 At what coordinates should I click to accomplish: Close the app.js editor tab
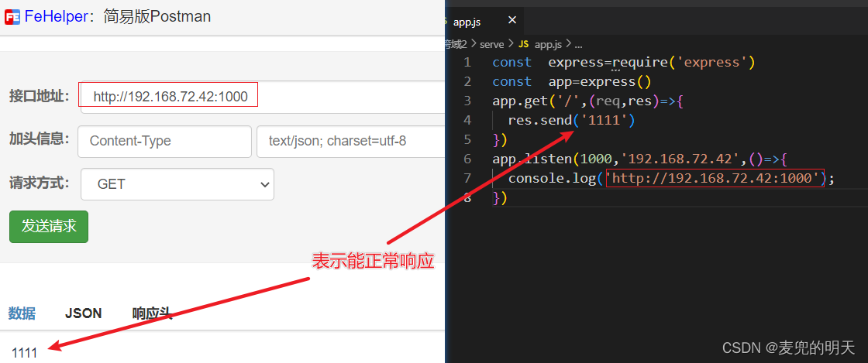pyautogui.click(x=512, y=20)
